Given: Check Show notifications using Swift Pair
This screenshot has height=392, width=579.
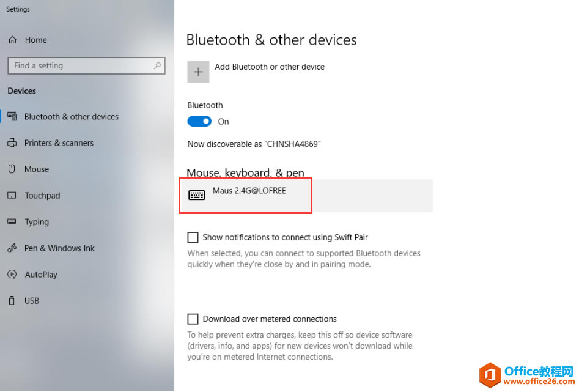Looking at the screenshot, I should coord(193,237).
